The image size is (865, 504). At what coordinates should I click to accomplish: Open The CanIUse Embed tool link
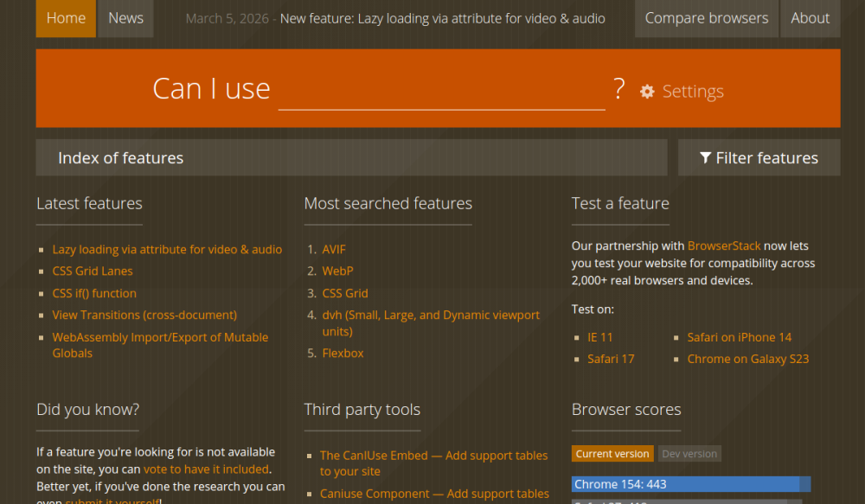[x=433, y=463]
